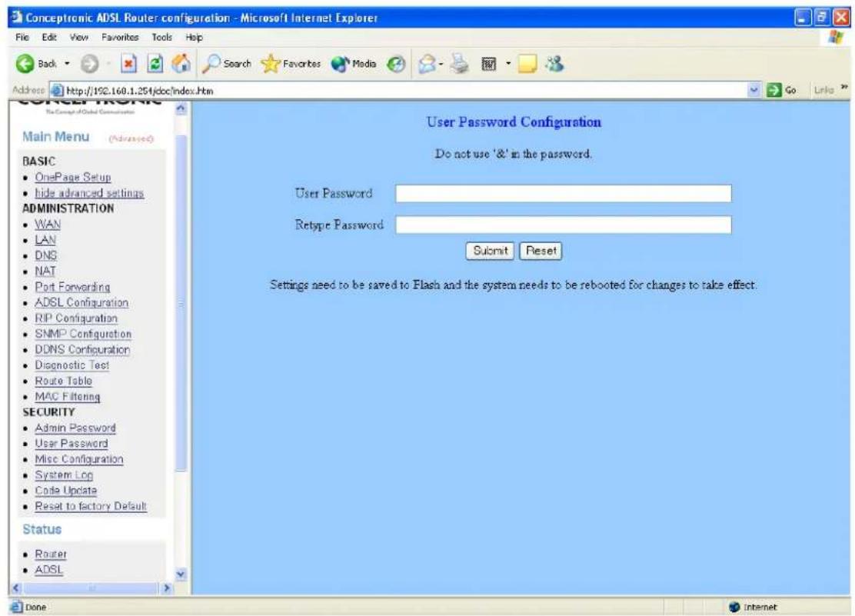The width and height of the screenshot is (855, 616).
Task: Open the System Log link
Action: [x=64, y=475]
